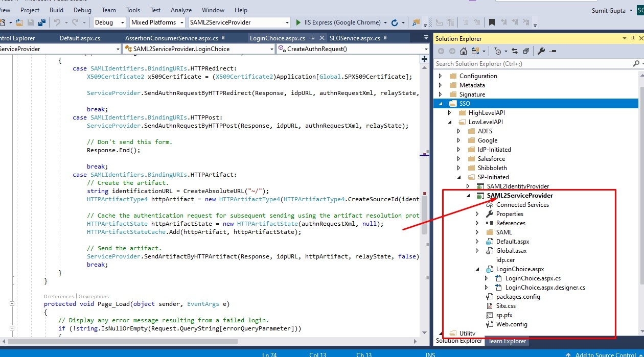Image resolution: width=644 pixels, height=357 pixels.
Task: Click pin icon on LoginChoice.aspx.cs tab
Action: [x=312, y=38]
